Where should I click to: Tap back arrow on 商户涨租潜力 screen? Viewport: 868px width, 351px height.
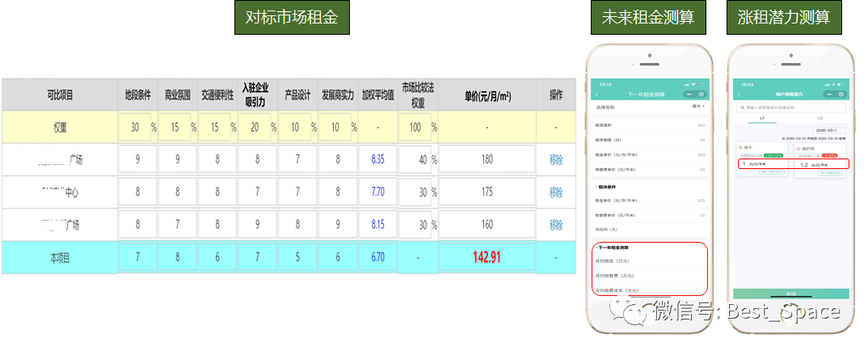[x=739, y=95]
